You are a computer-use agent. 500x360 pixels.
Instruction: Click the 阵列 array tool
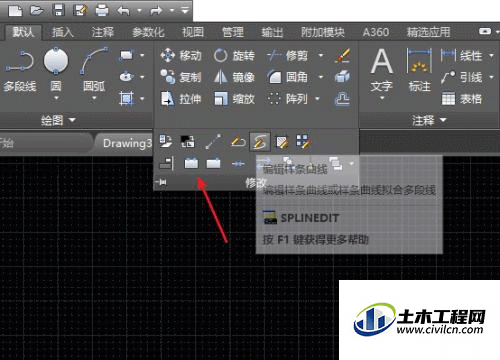coord(287,99)
